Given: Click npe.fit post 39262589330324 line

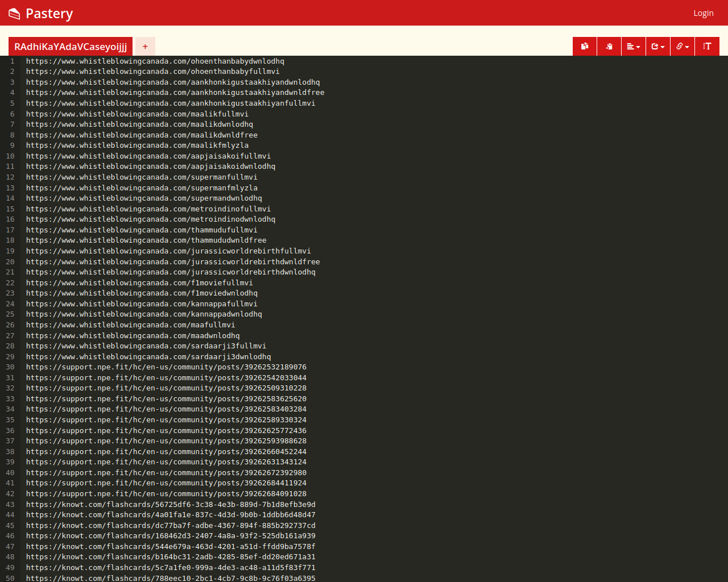Looking at the screenshot, I should (x=166, y=420).
